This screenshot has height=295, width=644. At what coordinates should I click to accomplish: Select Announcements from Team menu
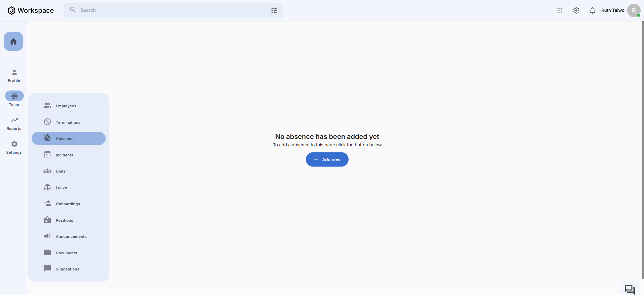pyautogui.click(x=71, y=236)
